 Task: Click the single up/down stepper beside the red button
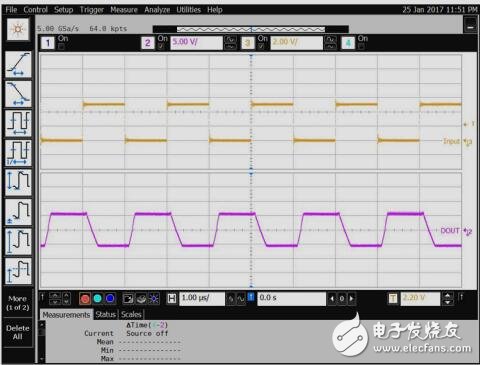coord(67,299)
